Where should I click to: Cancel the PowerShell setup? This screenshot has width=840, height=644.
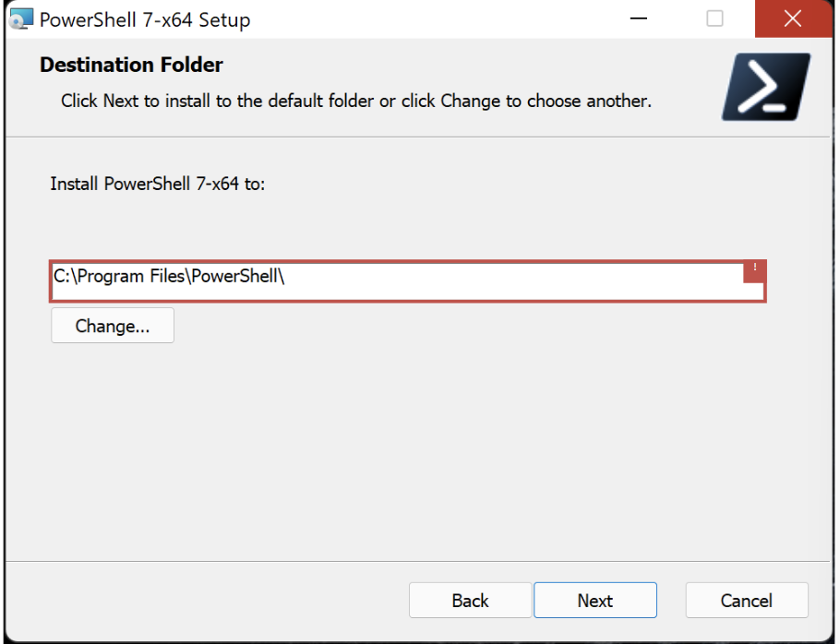click(x=747, y=600)
